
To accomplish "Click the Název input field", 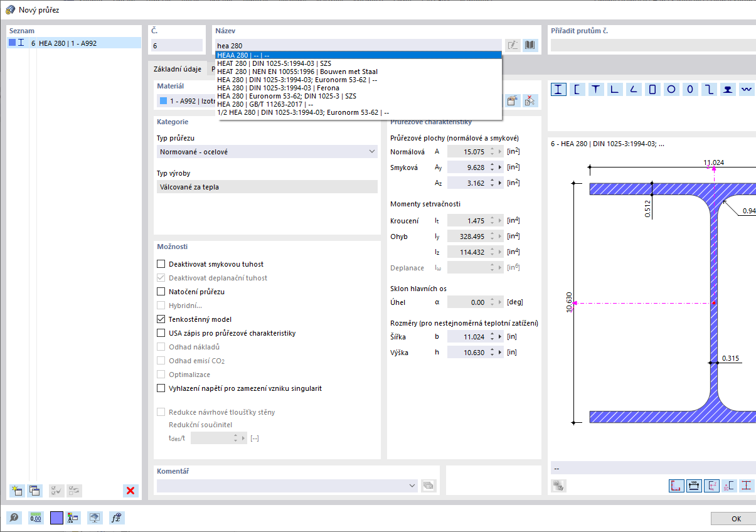I will pos(358,45).
